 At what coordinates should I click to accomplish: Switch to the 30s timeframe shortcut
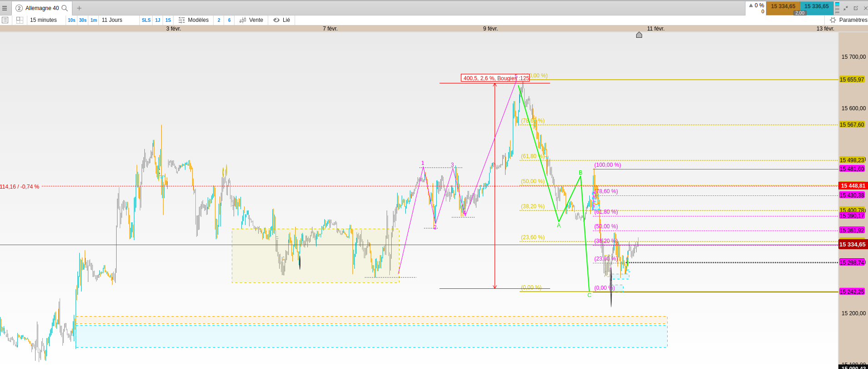point(82,20)
